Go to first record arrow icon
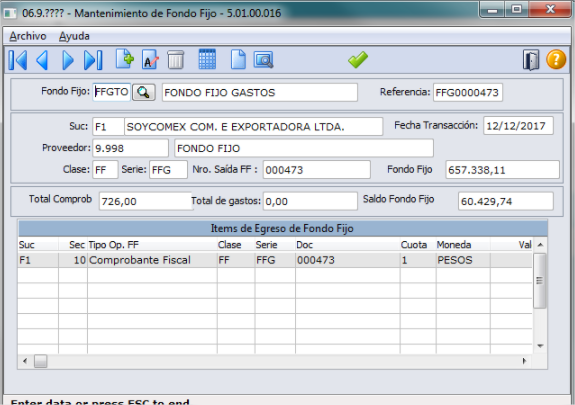 point(18,60)
